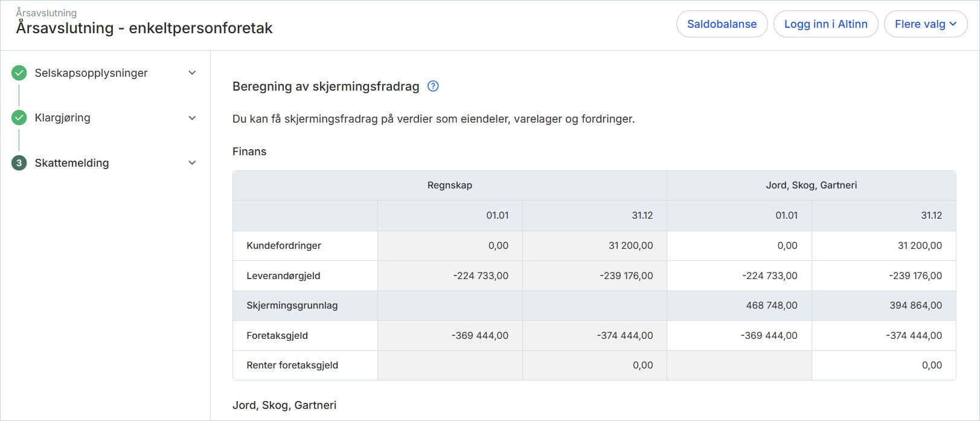Image resolution: width=980 pixels, height=421 pixels.
Task: Click the Jord, Skog, Gartneri table header
Action: (811, 185)
